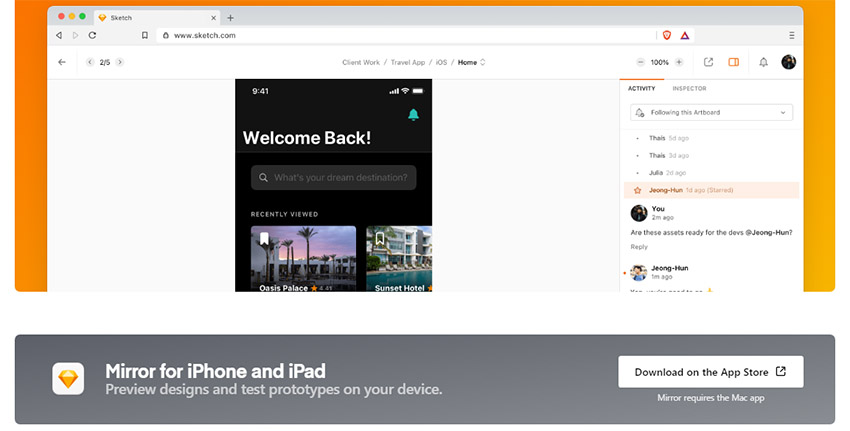
Task: Open Client Work breadcrumb
Action: (361, 62)
